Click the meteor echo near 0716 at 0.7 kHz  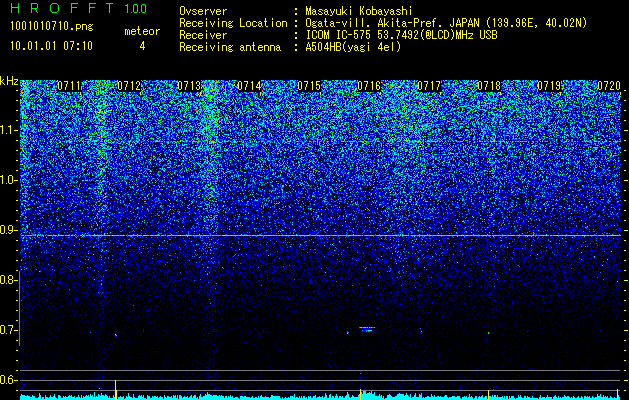367,329
